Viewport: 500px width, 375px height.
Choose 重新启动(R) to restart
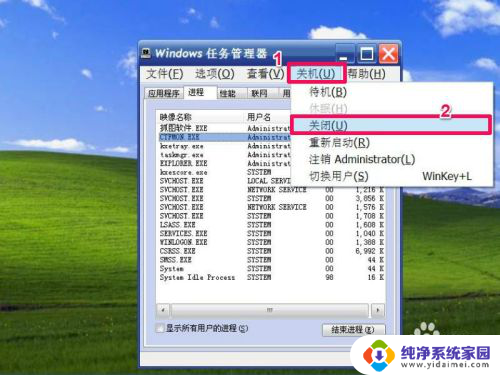[392, 143]
